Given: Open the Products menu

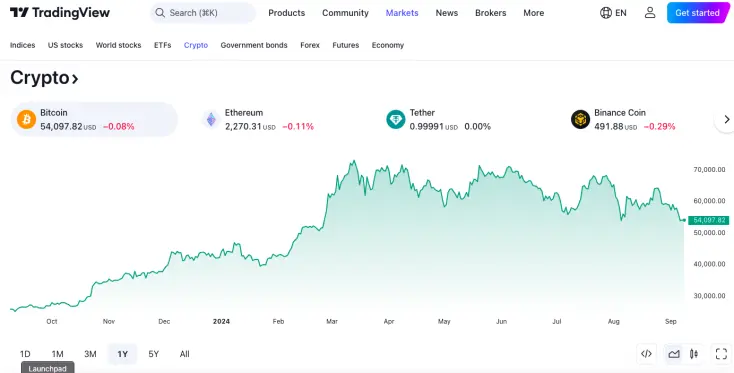Looking at the screenshot, I should [x=286, y=13].
